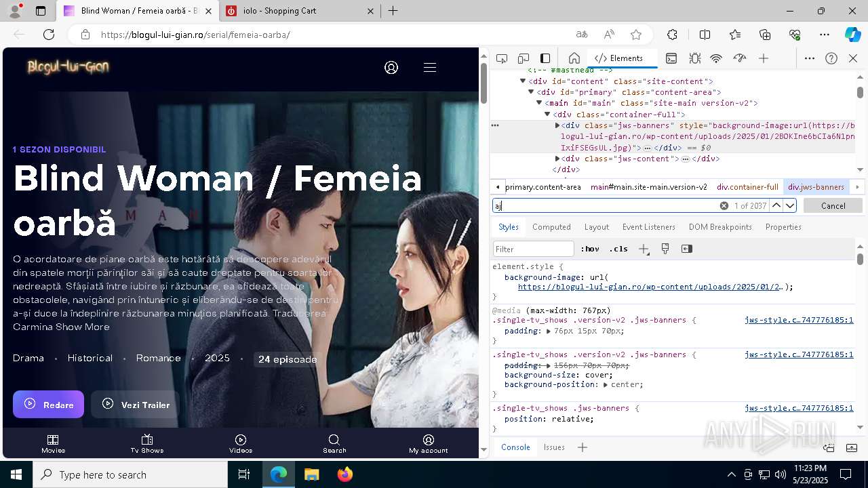Open the website hamburger menu
This screenshot has height=488, width=868.
click(430, 67)
